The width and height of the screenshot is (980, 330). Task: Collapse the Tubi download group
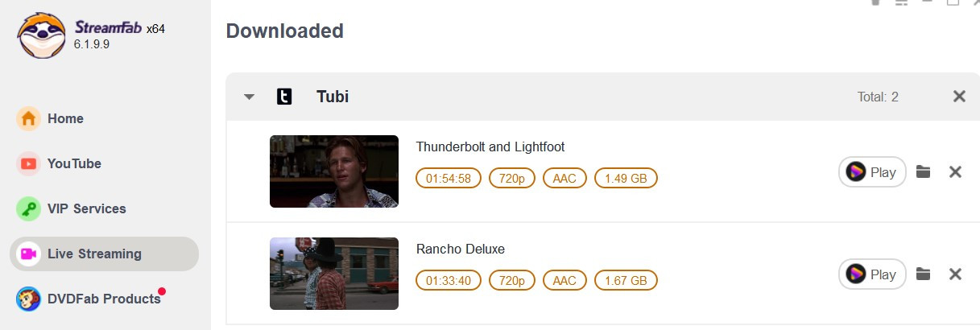249,97
